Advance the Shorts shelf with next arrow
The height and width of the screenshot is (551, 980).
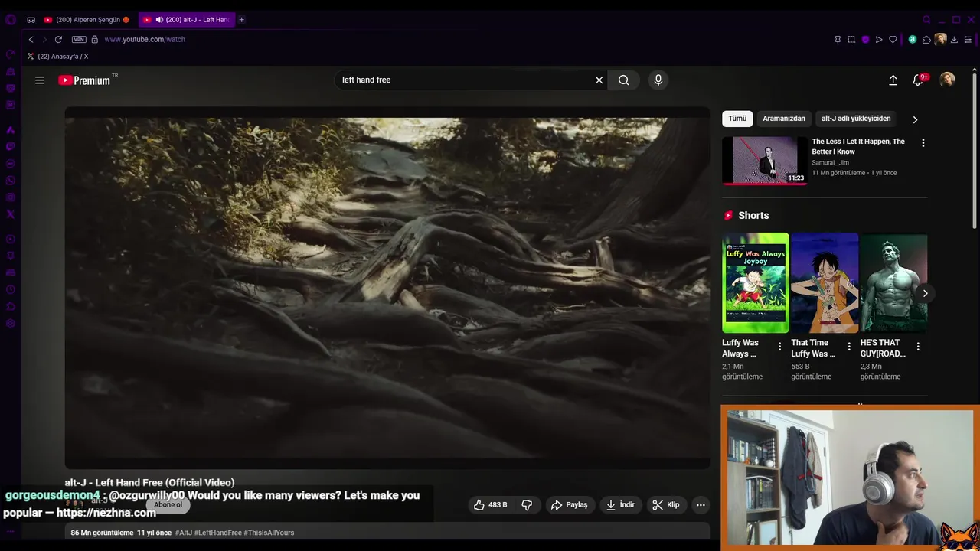click(925, 293)
